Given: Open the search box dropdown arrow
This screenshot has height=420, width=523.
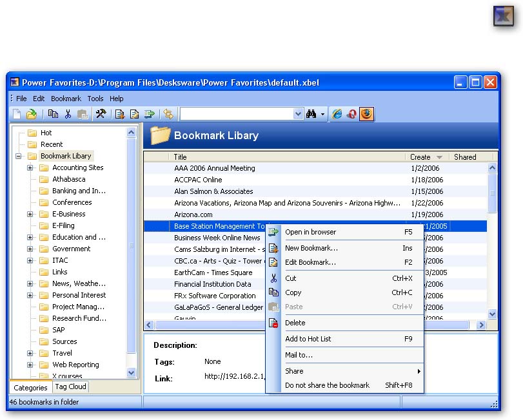Looking at the screenshot, I should pyautogui.click(x=298, y=114).
